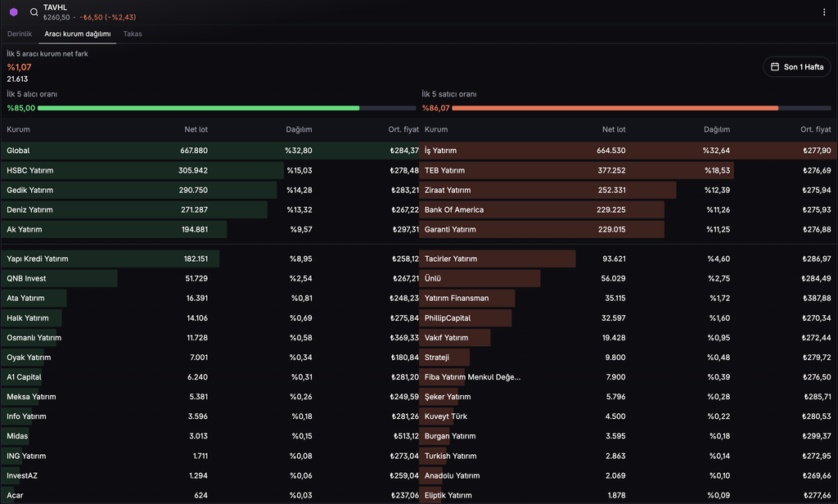This screenshot has width=838, height=504.
Task: Click the InvestAZ buyer row
Action: click(210, 475)
